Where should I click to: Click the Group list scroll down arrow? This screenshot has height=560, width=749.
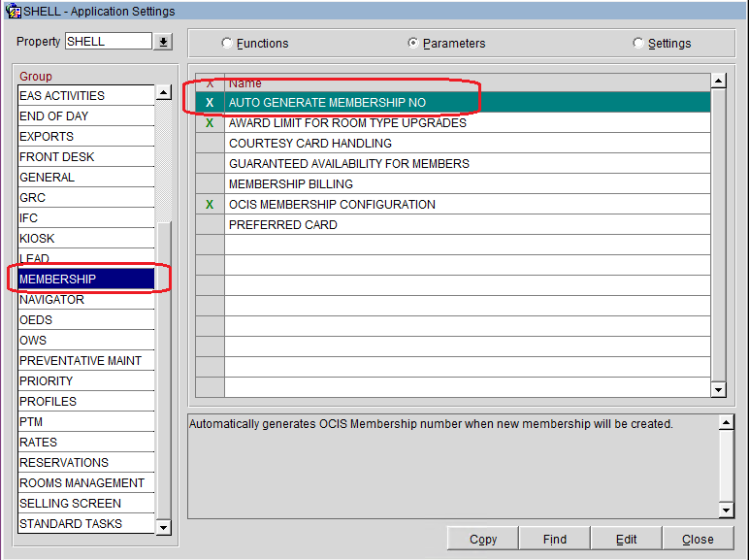click(163, 527)
